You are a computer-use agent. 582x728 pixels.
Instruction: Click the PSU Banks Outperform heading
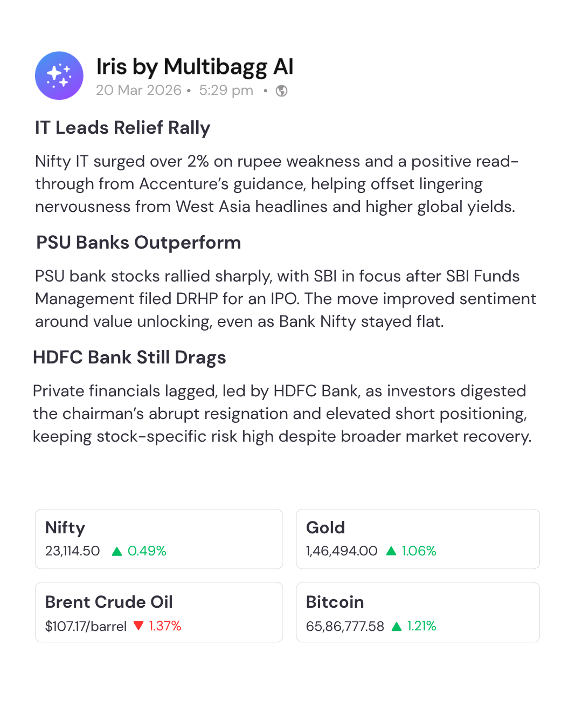click(138, 243)
